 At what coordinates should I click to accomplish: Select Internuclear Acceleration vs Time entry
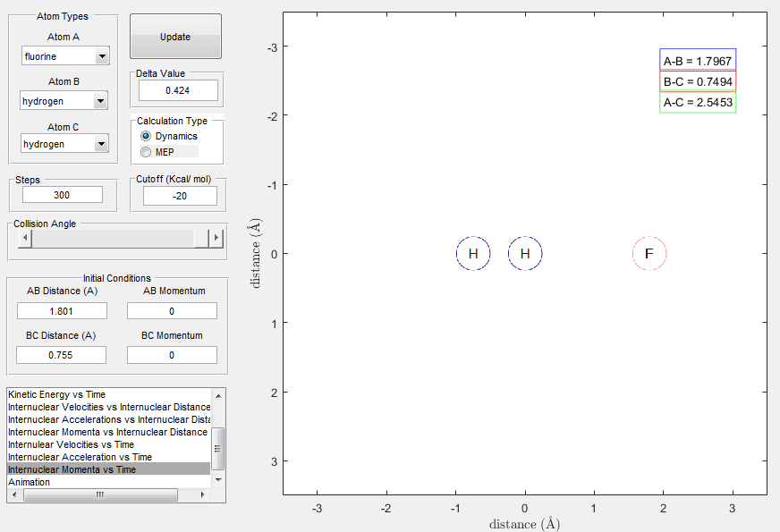click(x=81, y=457)
